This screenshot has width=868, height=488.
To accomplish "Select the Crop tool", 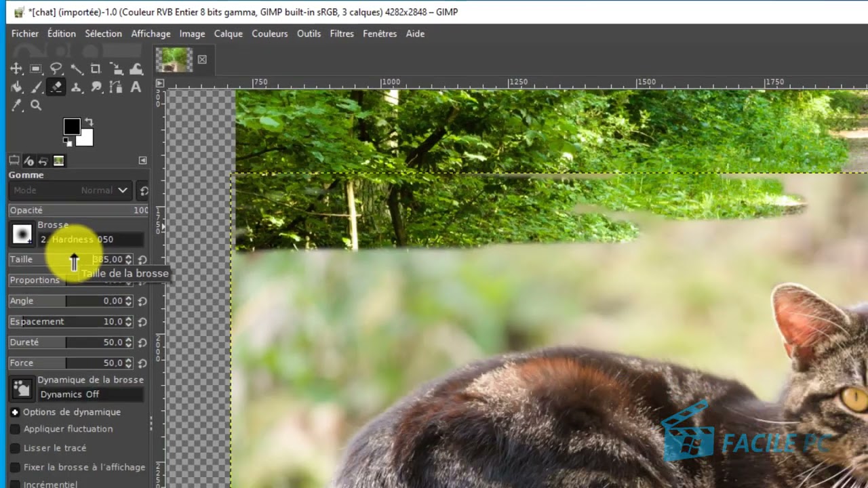I will 96,68.
